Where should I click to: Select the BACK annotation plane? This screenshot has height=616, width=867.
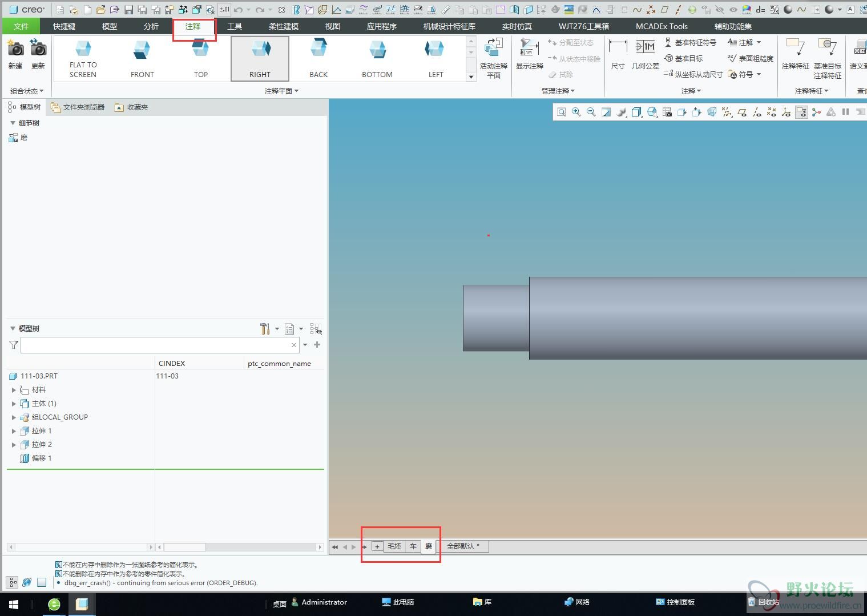coord(318,59)
